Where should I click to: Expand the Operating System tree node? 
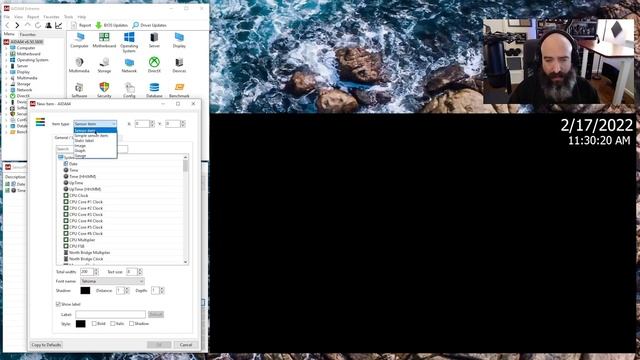(7, 60)
